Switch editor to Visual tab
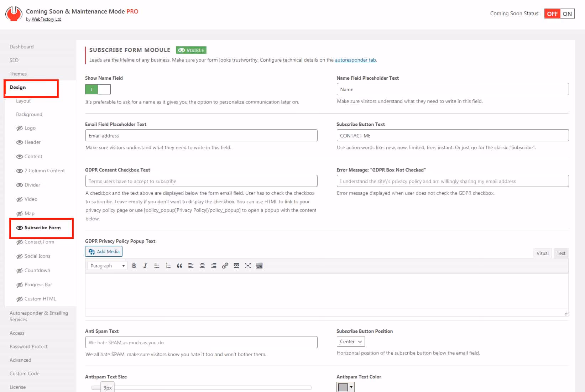This screenshot has width=585, height=392. click(x=542, y=253)
